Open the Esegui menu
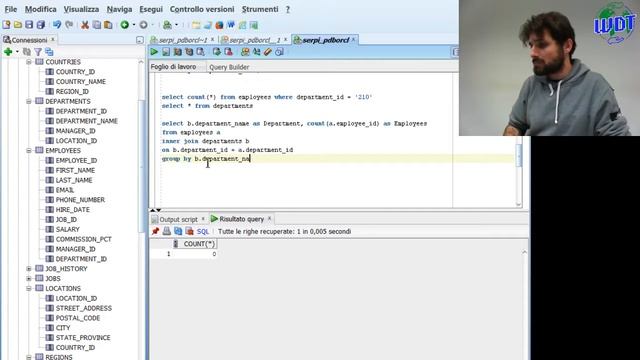 [151, 9]
